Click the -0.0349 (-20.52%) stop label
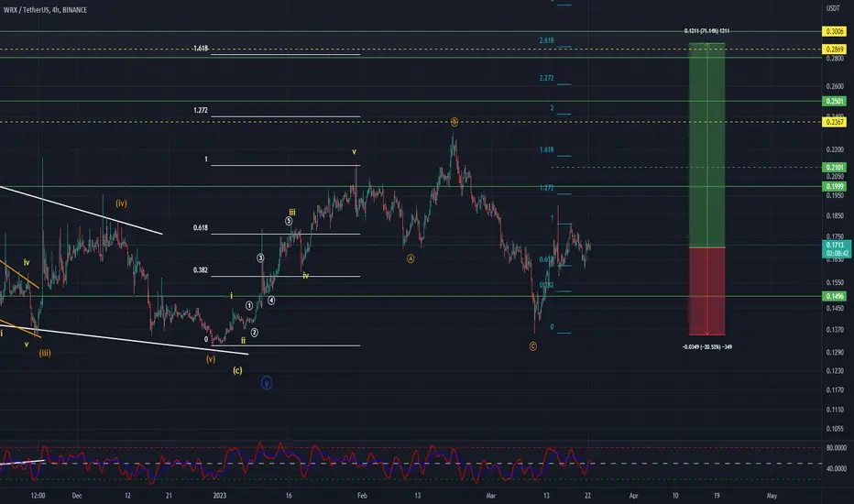The image size is (854, 504). [x=707, y=346]
